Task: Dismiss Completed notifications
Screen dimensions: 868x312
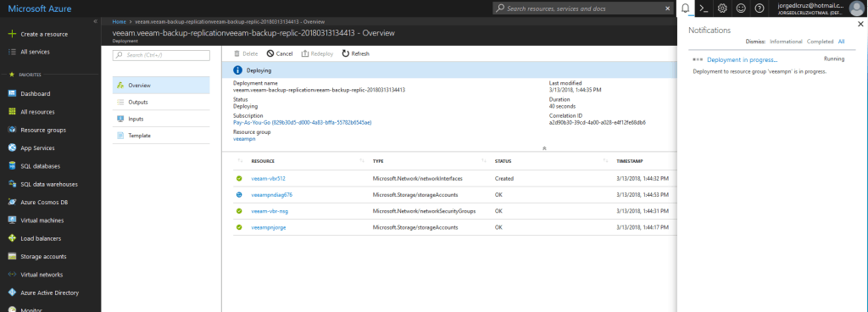Action: pos(820,42)
